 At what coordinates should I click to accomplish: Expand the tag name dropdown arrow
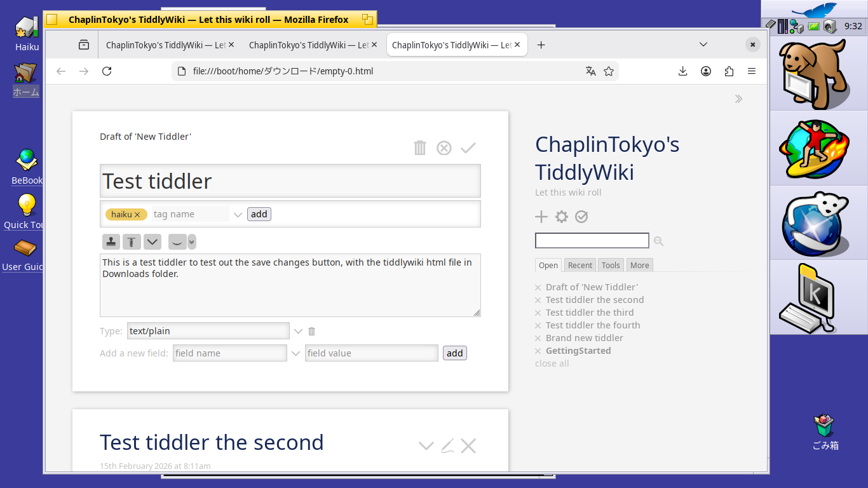coord(238,215)
